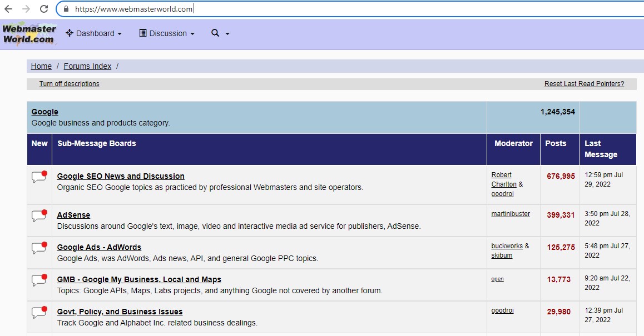The height and width of the screenshot is (336, 644).
Task: Click Turn off descriptions link
Action: point(69,84)
